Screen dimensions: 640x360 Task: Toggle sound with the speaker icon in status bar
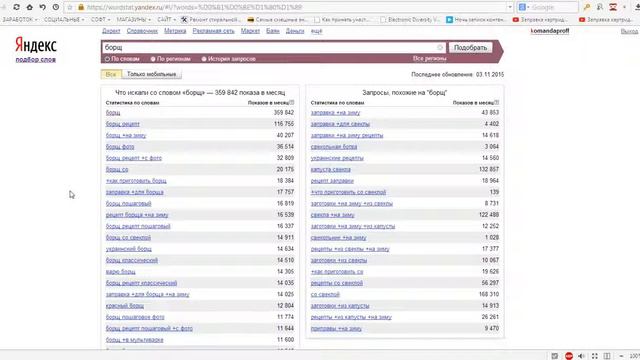pyautogui.click(x=582, y=356)
